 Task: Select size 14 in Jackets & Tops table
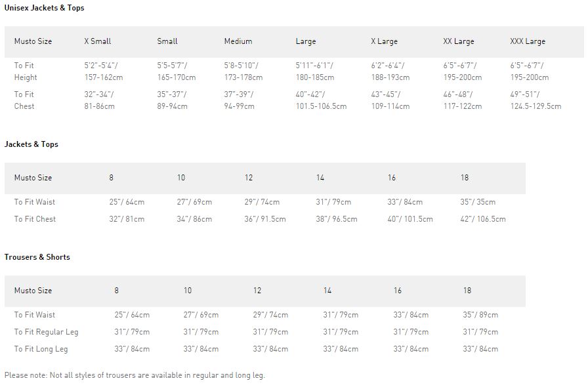point(320,178)
